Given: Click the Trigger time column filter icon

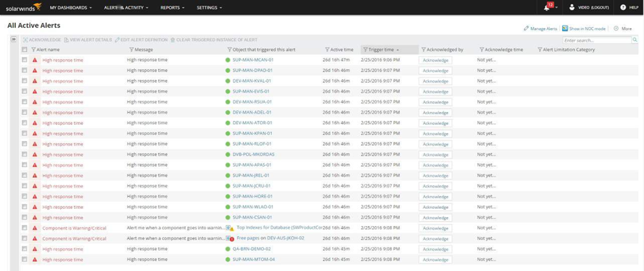Looking at the screenshot, I should click(x=365, y=50).
